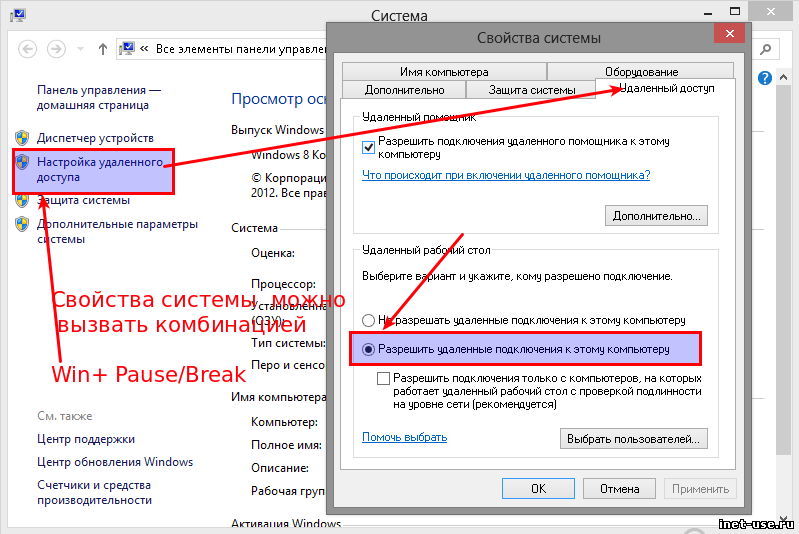Open the recent locations dropdown arrow

[x=80, y=49]
